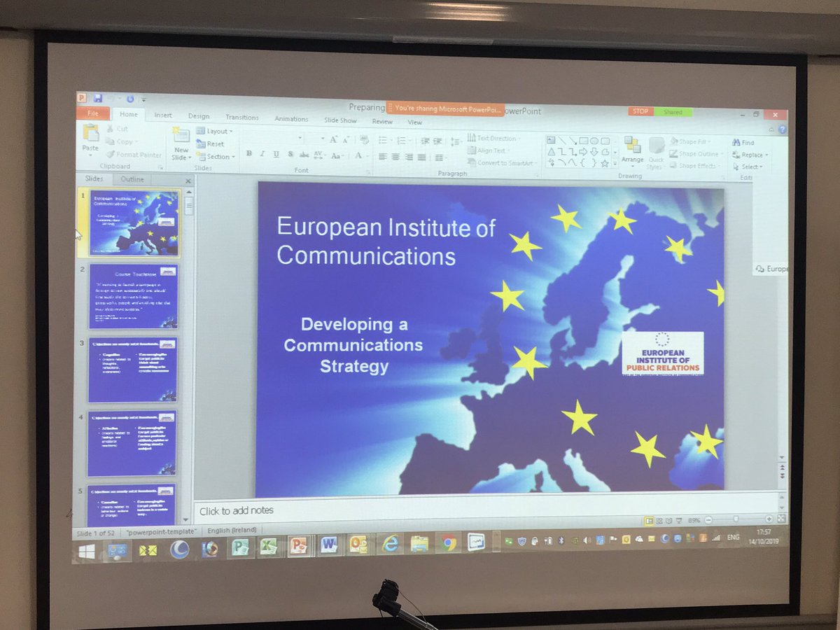Click Fit slide to window icon
The height and width of the screenshot is (630, 840).
click(x=781, y=519)
